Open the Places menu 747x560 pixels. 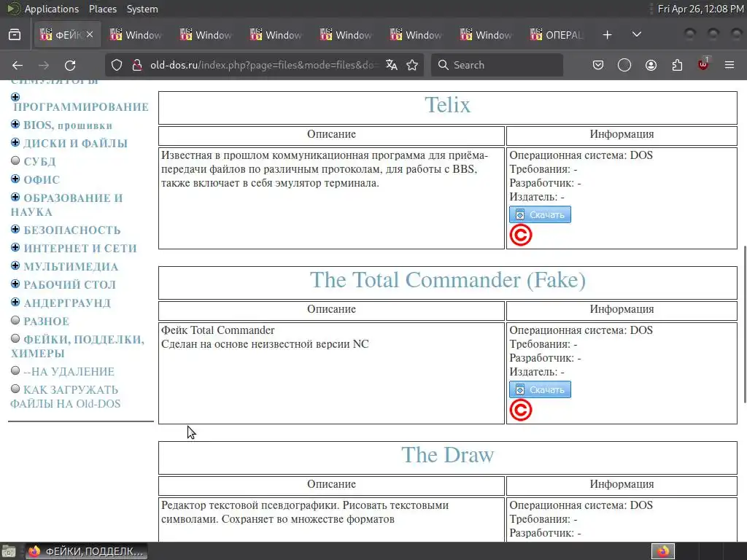click(x=102, y=9)
